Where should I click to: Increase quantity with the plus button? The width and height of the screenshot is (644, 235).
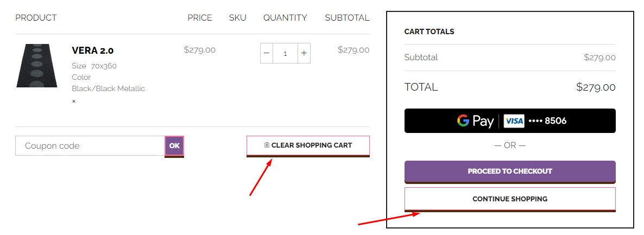coord(304,53)
